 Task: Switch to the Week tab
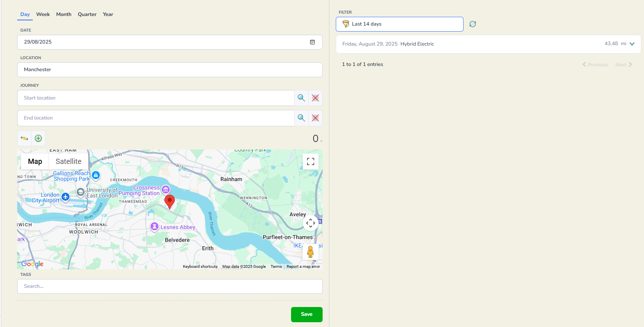click(x=43, y=14)
